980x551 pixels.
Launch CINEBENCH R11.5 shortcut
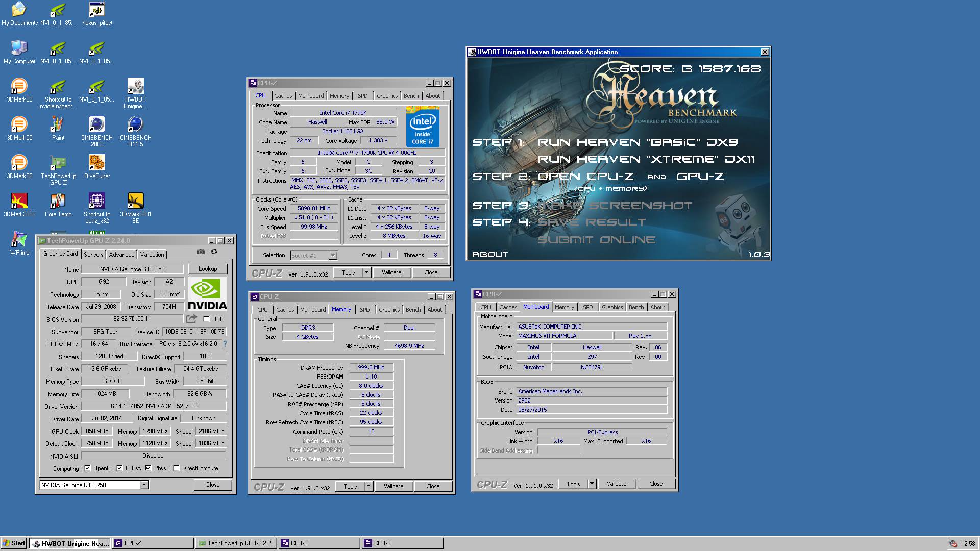(x=135, y=132)
